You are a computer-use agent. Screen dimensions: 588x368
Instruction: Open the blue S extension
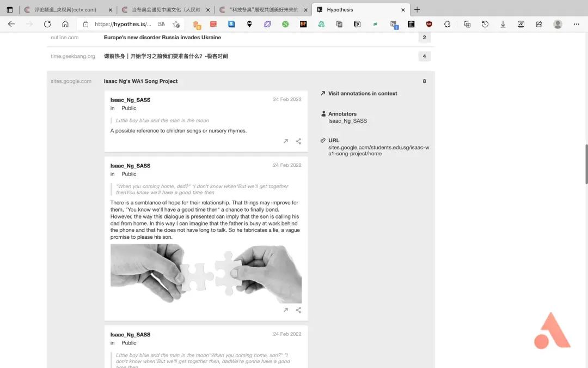(231, 24)
